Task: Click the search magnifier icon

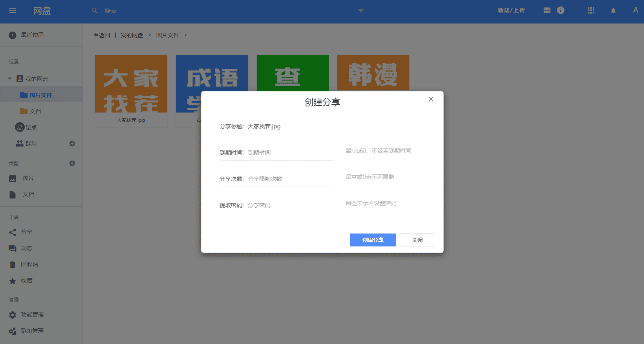Action: pyautogui.click(x=94, y=11)
